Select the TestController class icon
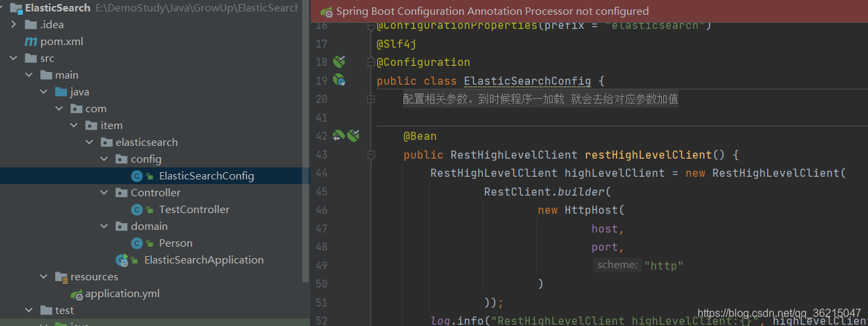 (x=137, y=210)
